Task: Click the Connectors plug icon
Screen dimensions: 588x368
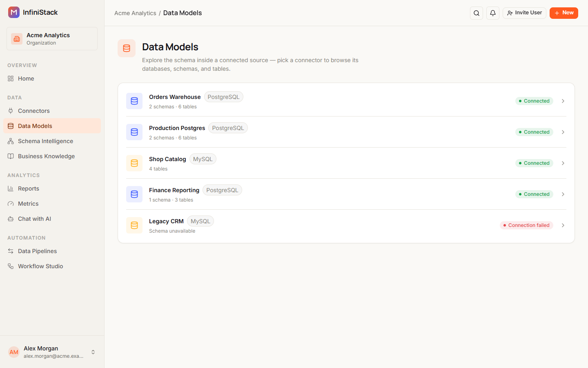Action: [11, 111]
